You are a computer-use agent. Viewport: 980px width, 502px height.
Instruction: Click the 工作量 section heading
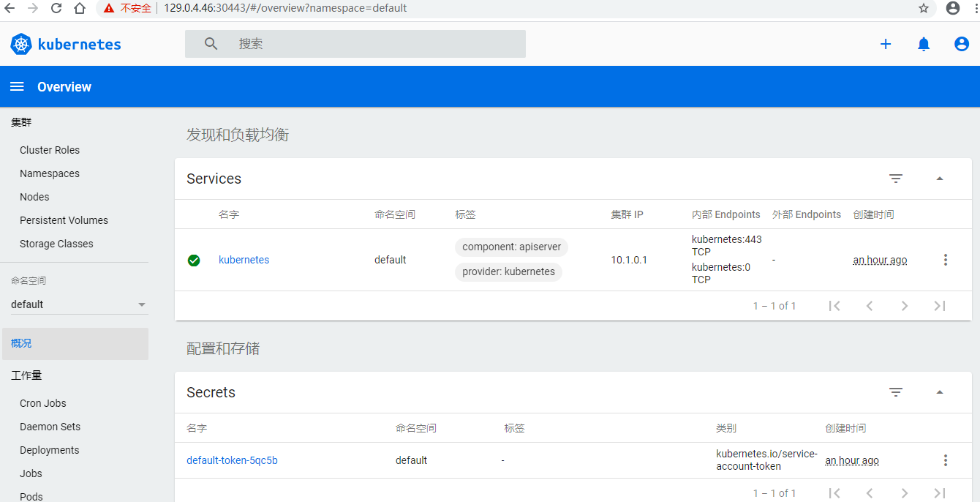26,375
